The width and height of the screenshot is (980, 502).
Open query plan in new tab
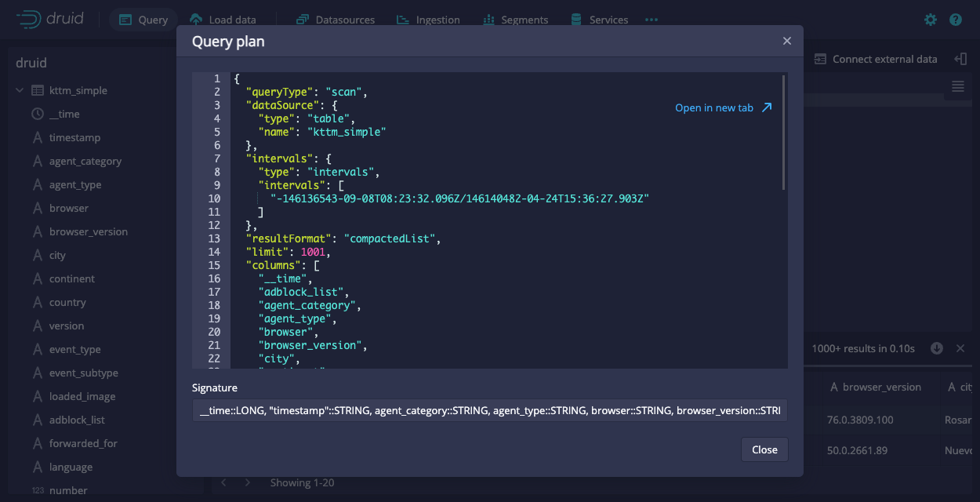[x=723, y=107]
